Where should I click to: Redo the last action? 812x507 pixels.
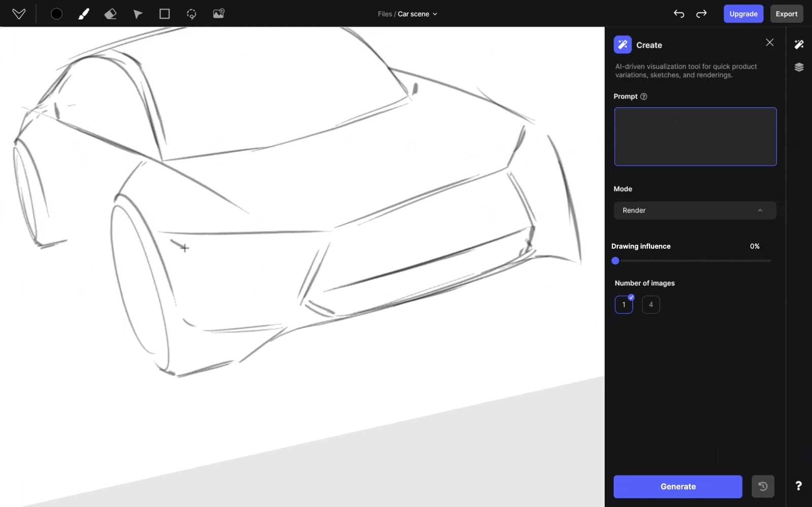[x=701, y=14]
